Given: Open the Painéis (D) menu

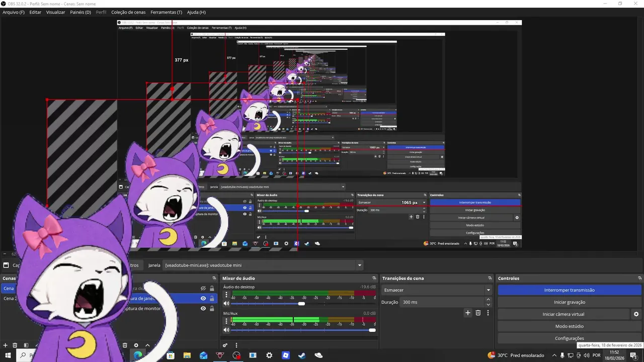Looking at the screenshot, I should click(80, 12).
